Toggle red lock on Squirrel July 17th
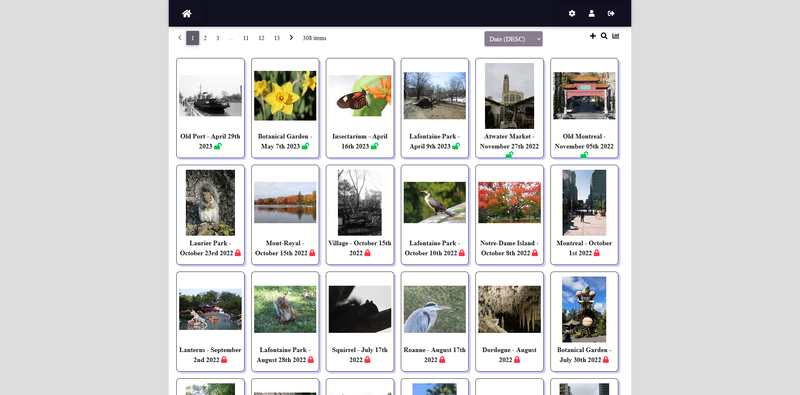 [x=367, y=360]
